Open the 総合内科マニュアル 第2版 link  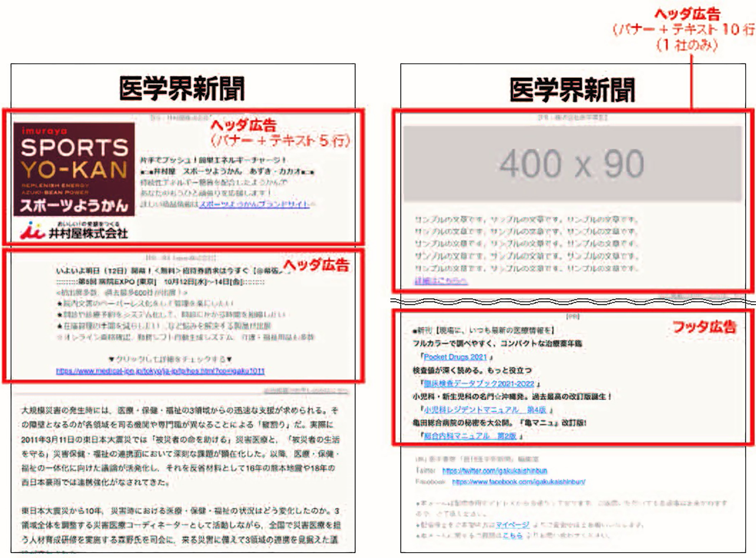click(470, 436)
